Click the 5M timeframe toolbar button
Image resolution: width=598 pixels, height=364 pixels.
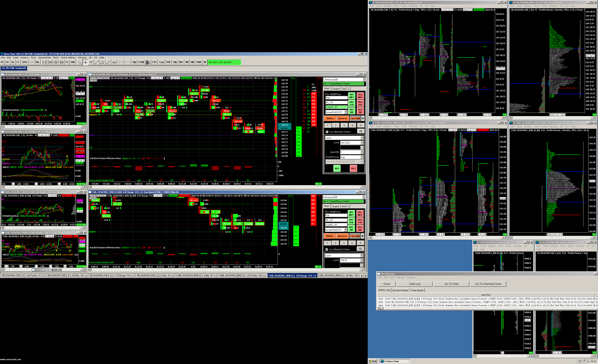192,62
